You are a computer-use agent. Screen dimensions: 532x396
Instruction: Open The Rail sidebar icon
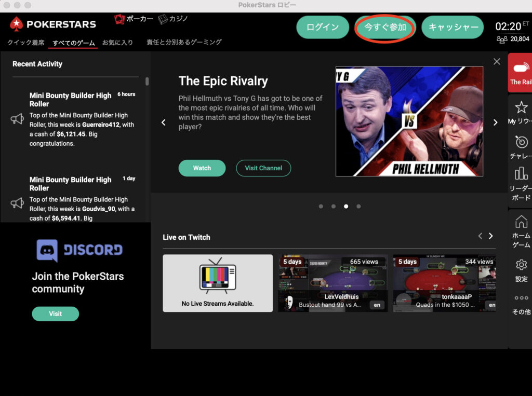pyautogui.click(x=520, y=69)
